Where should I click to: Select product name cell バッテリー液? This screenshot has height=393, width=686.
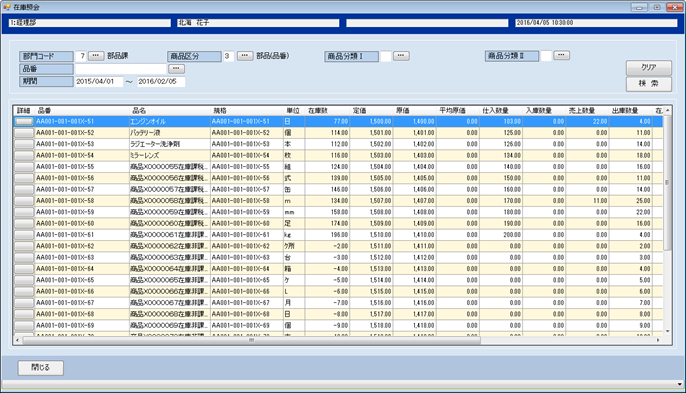coord(170,133)
